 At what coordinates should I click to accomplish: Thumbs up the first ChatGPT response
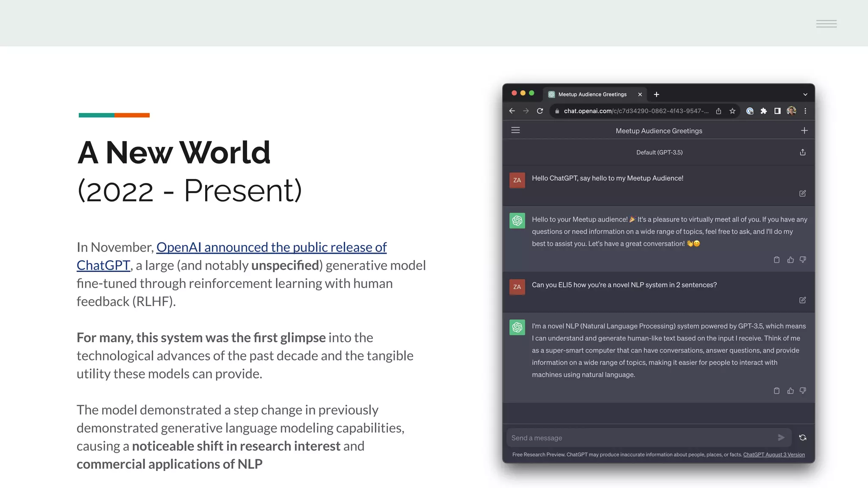click(x=790, y=260)
